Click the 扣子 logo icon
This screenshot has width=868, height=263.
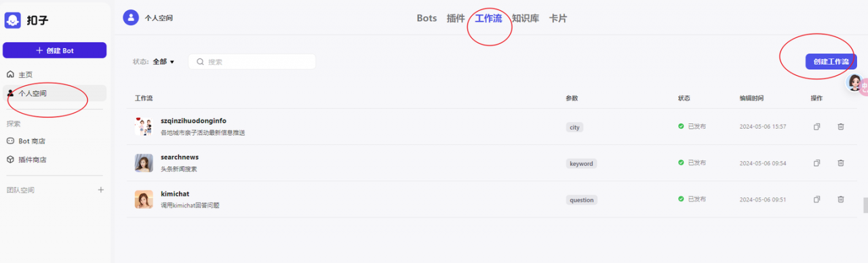(x=13, y=21)
